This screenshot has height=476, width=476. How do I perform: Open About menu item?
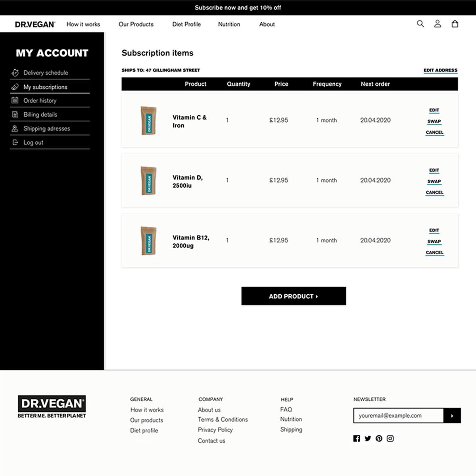coord(267,24)
